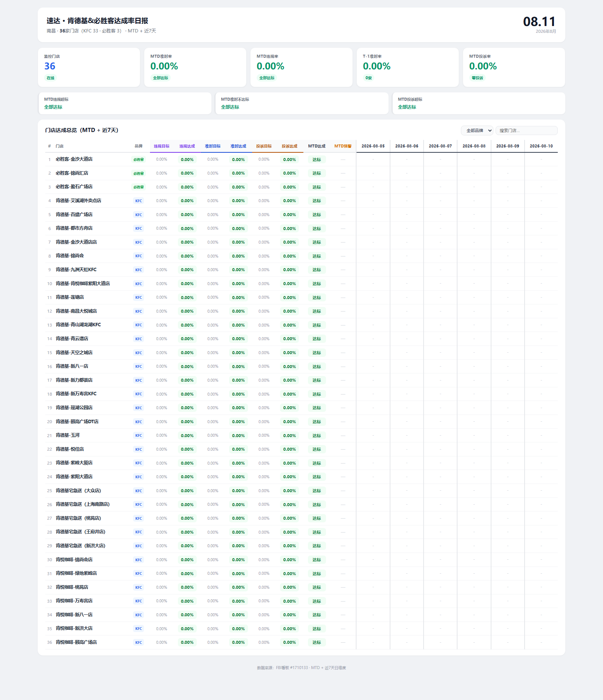603x700 pixels.
Task: Click the MTD预警 column header
Action: [343, 146]
